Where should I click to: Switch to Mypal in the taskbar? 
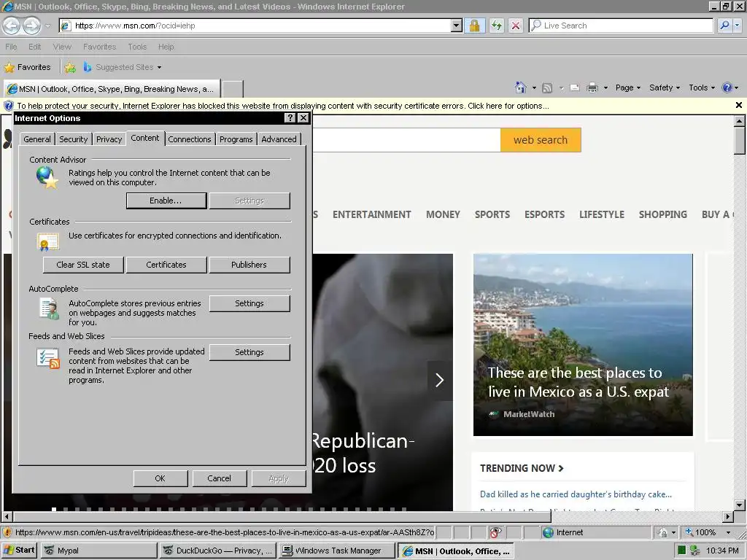[x=98, y=551]
